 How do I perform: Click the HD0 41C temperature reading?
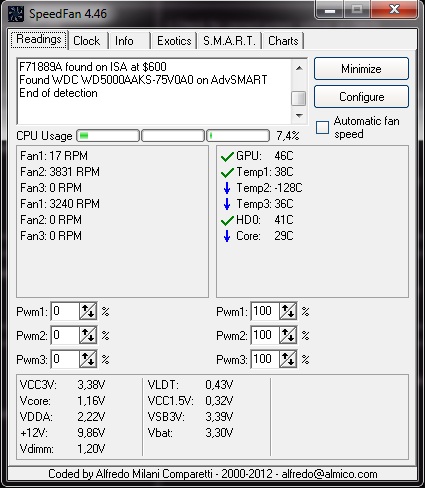tap(265, 220)
